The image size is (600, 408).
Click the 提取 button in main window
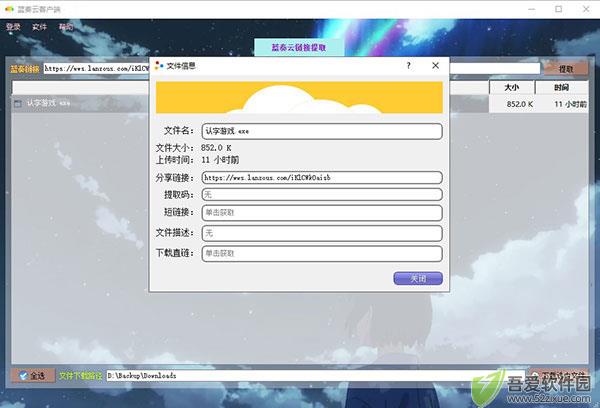coord(566,69)
